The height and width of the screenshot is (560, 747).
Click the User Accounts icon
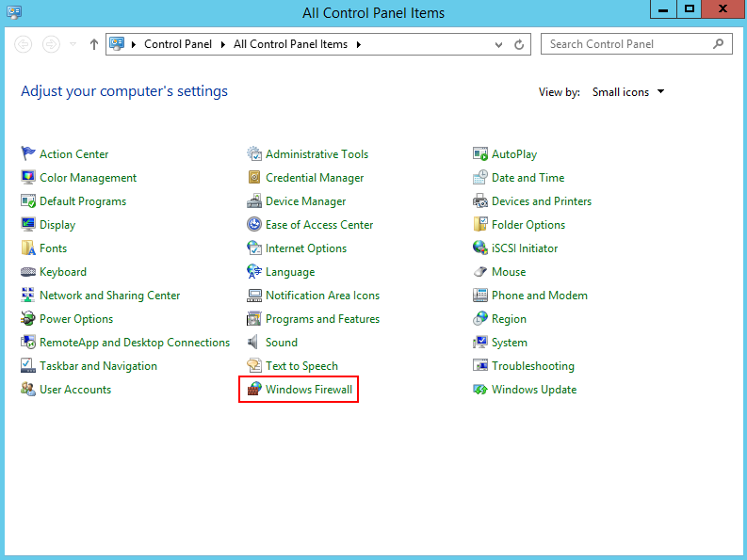(x=28, y=389)
